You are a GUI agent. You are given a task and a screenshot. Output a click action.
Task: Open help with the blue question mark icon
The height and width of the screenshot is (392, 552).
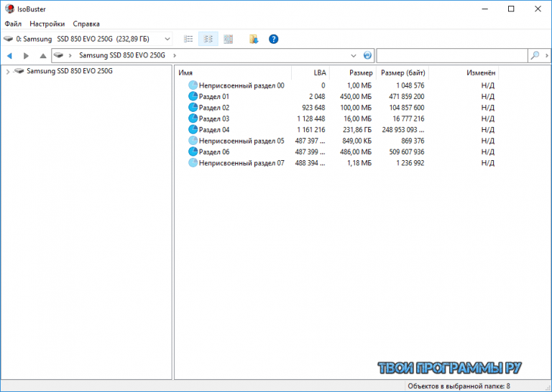tap(274, 39)
